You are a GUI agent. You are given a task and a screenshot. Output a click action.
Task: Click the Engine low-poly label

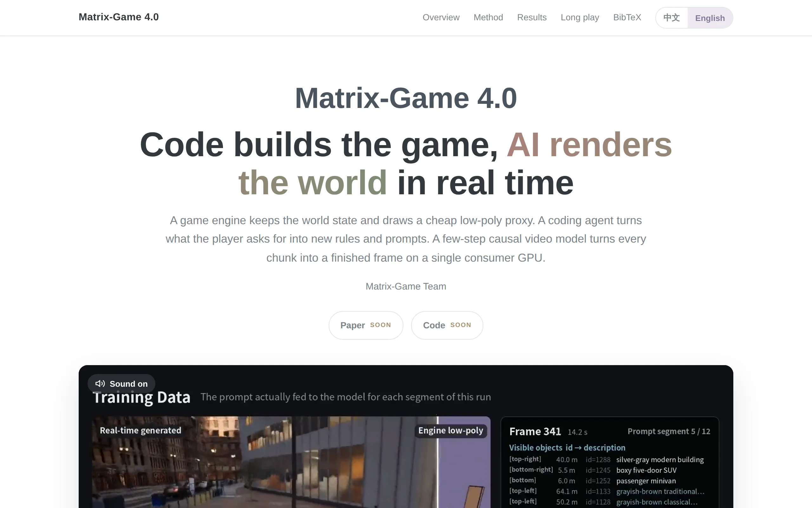pos(450,431)
